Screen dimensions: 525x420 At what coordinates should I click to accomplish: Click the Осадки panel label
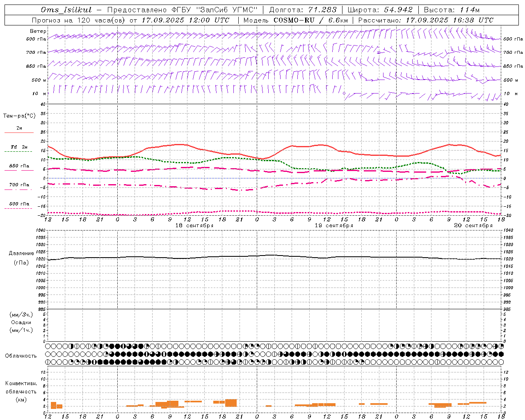pos(21,322)
